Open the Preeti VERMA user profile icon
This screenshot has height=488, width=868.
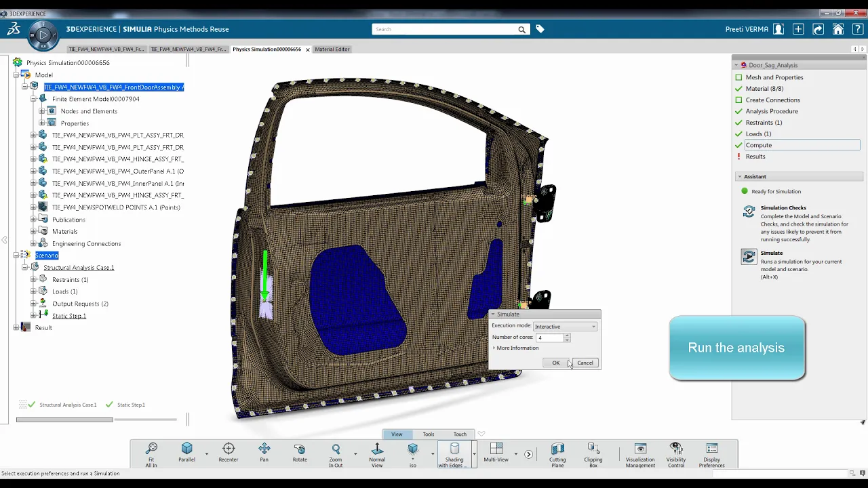coord(778,29)
